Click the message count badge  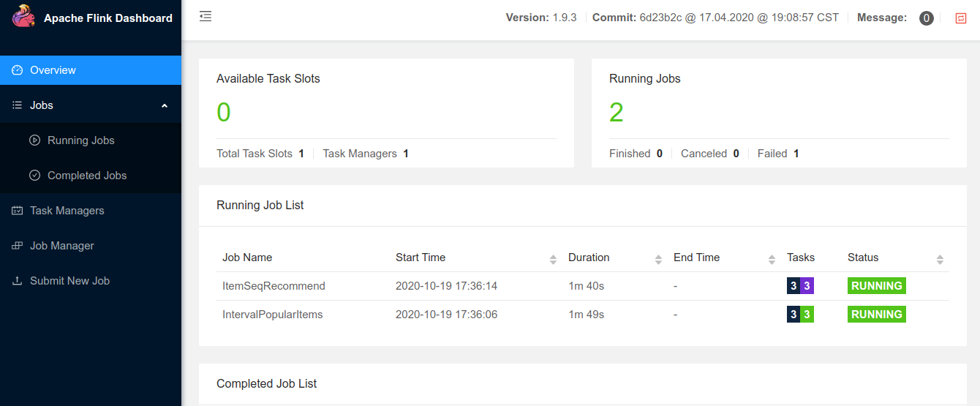(926, 18)
